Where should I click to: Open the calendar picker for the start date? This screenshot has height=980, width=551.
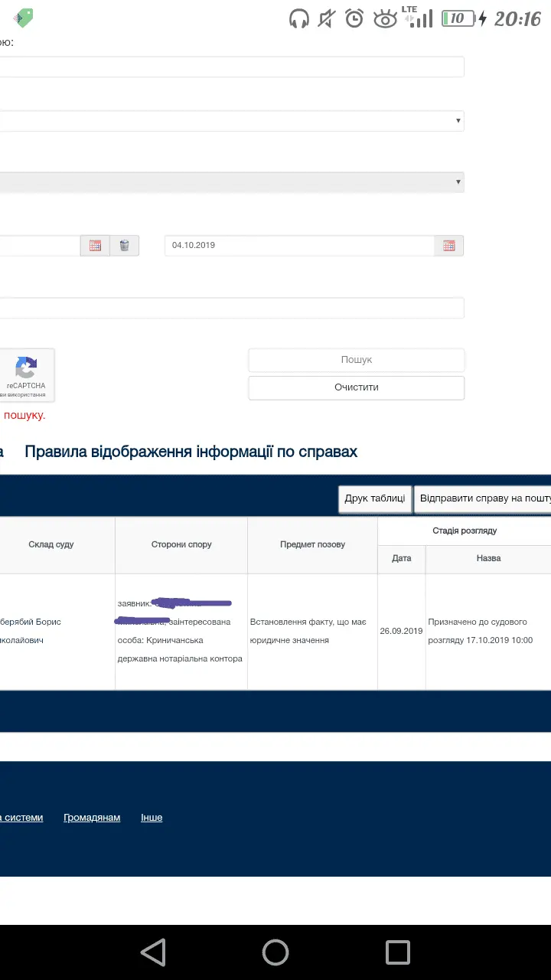95,246
